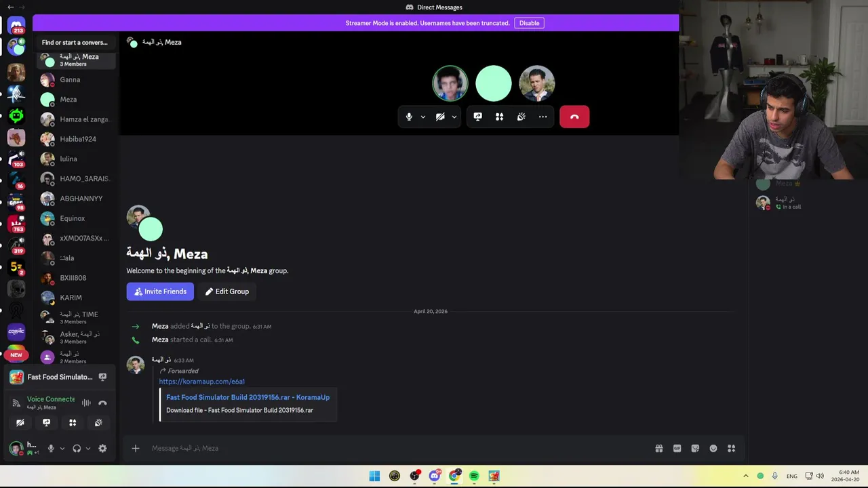868x488 pixels.
Task: Show hidden system tray icons
Action: point(746,476)
